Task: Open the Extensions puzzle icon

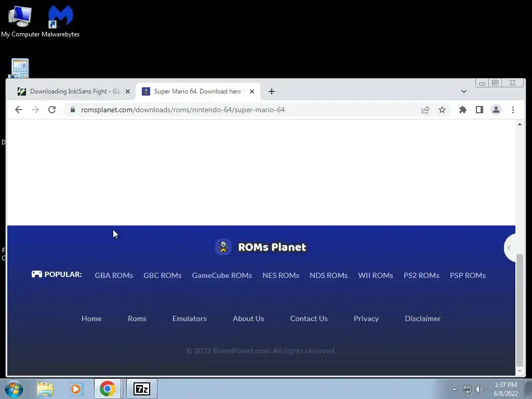Action: [x=463, y=110]
